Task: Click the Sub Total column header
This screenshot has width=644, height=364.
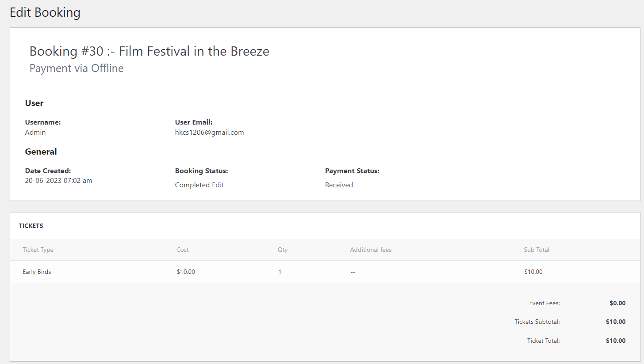Action: [x=537, y=250]
